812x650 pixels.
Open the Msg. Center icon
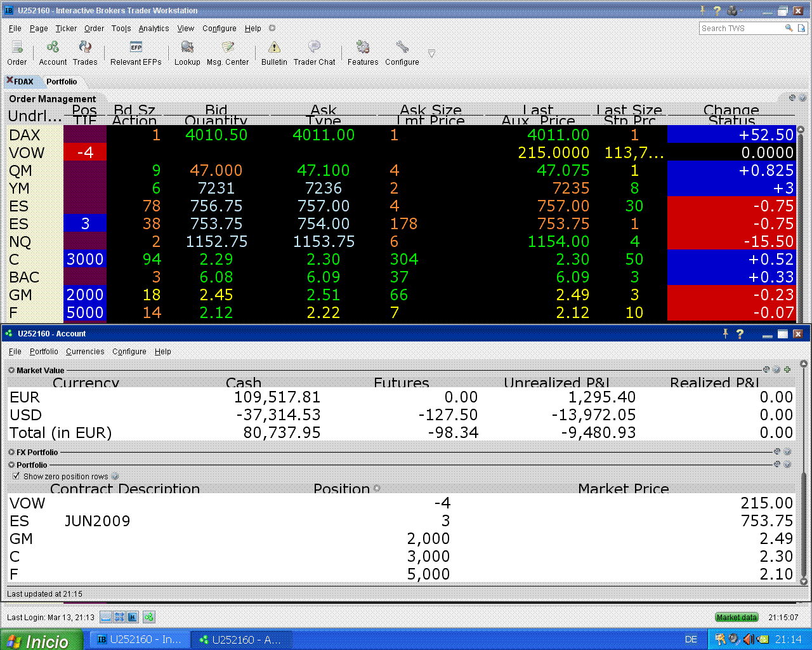click(228, 48)
